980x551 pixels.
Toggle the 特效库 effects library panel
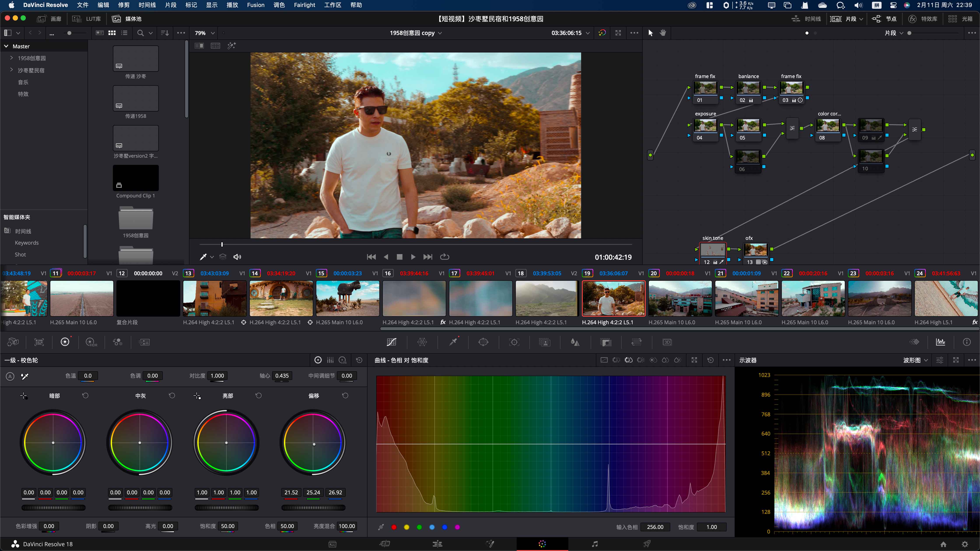[x=922, y=19]
